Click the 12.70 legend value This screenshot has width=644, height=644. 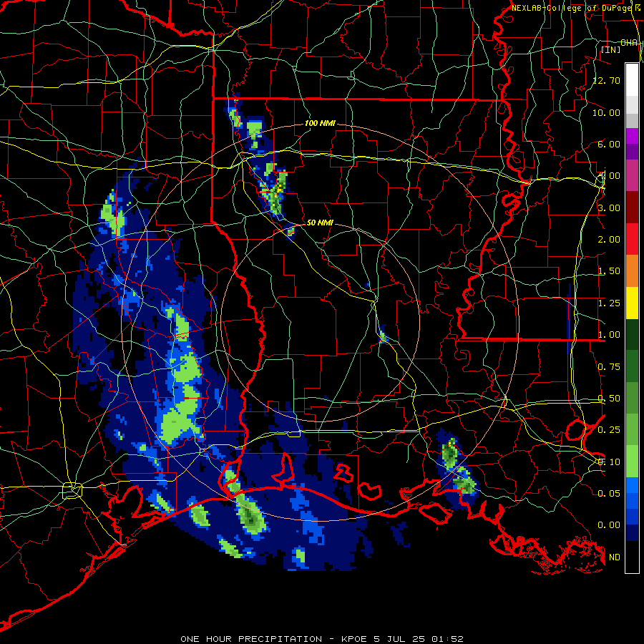[607, 80]
